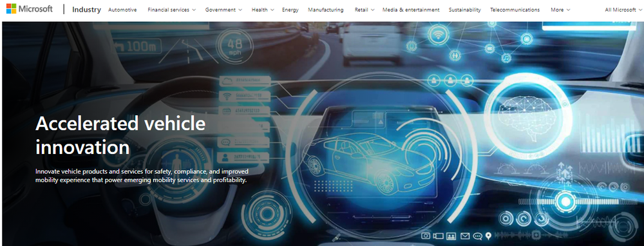Select Telecommunications in the nav bar
Screen dimensions: 644x246
click(515, 10)
